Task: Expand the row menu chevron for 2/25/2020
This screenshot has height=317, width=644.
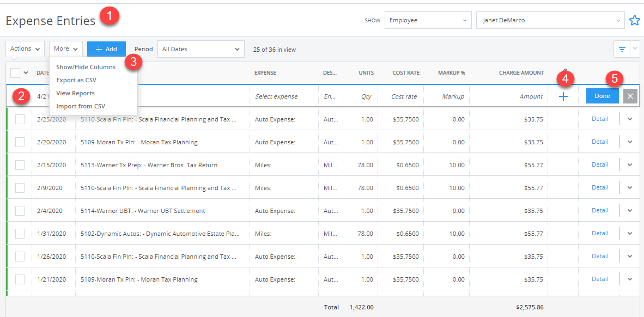Action: tap(630, 119)
